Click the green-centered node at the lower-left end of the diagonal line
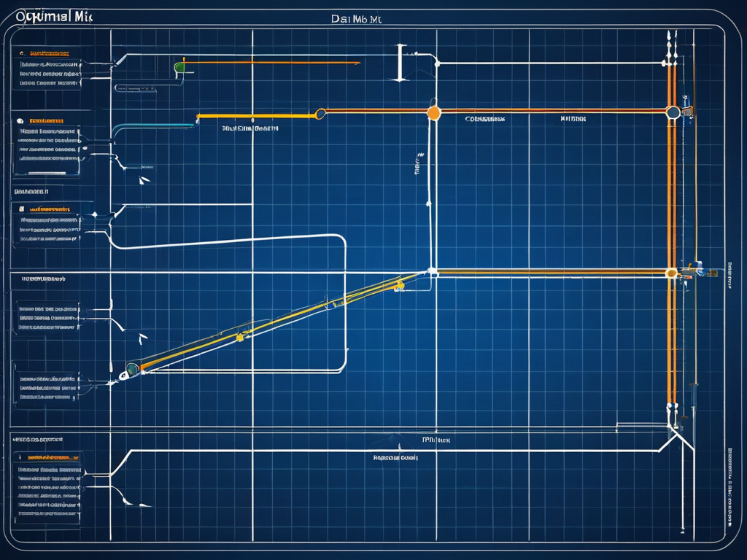Viewport: 747px width, 560px height. pos(132,368)
